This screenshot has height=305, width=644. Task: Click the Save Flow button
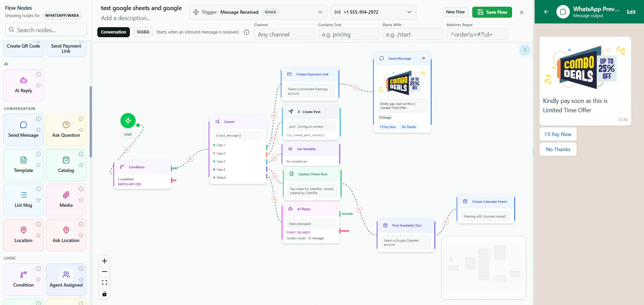[x=492, y=12]
